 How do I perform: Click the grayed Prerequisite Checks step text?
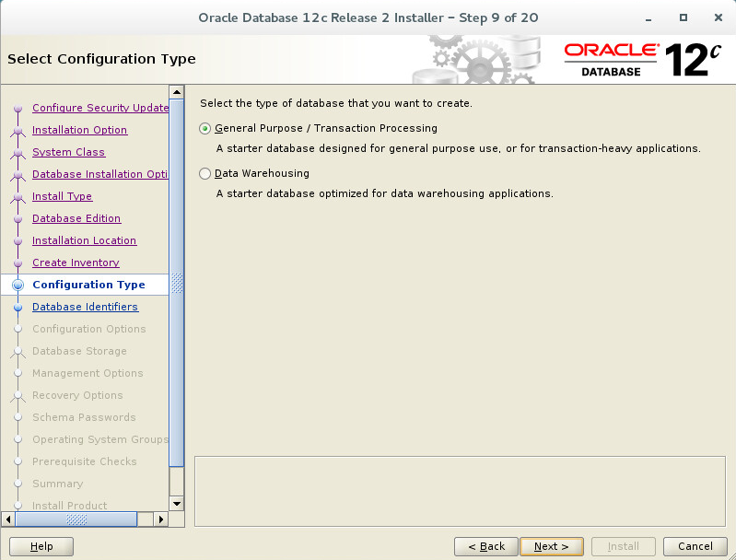coord(84,461)
